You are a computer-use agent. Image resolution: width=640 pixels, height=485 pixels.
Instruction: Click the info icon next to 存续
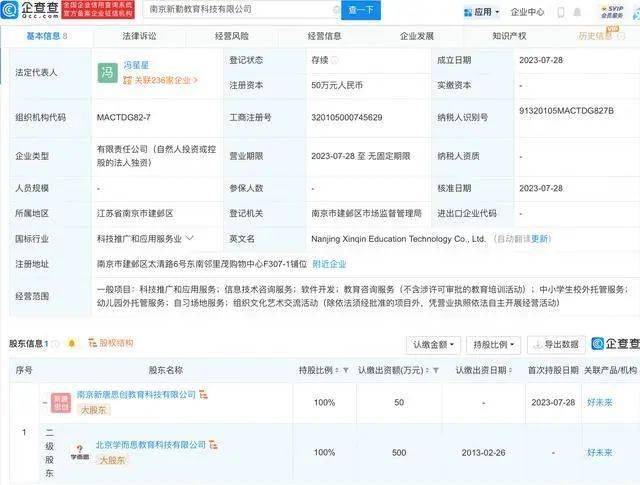335,60
